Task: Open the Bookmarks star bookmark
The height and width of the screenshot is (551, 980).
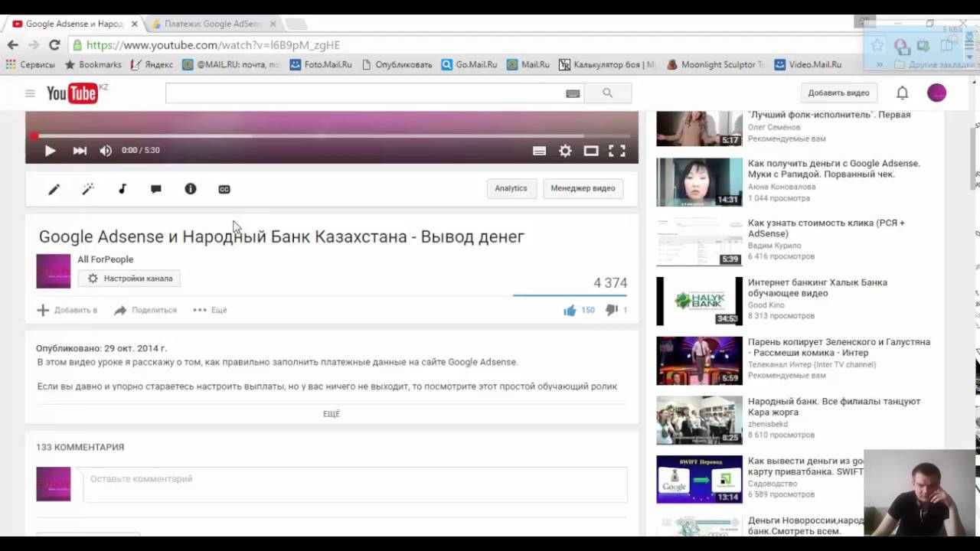Action: coord(93,65)
